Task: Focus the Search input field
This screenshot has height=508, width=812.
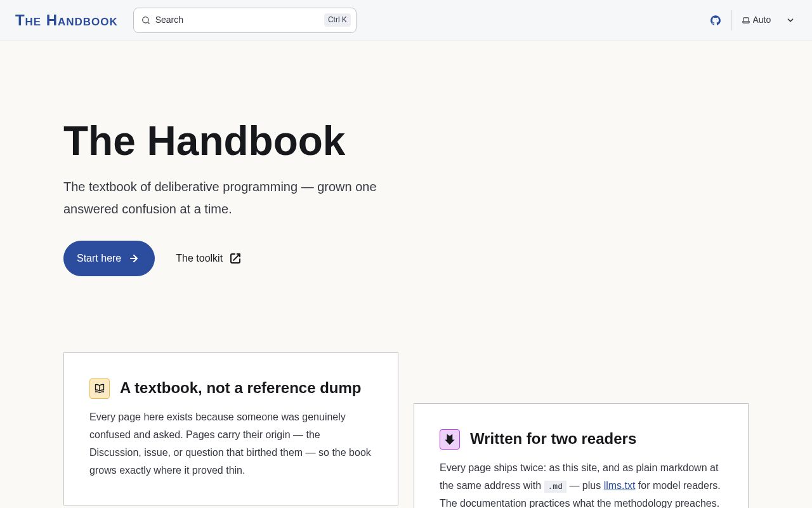Action: (245, 20)
